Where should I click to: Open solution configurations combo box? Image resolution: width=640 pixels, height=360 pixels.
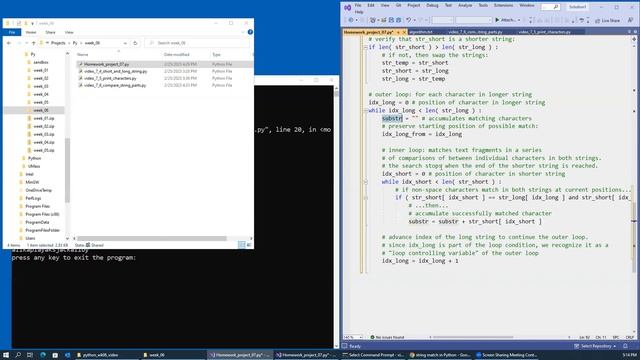[x=442, y=20]
